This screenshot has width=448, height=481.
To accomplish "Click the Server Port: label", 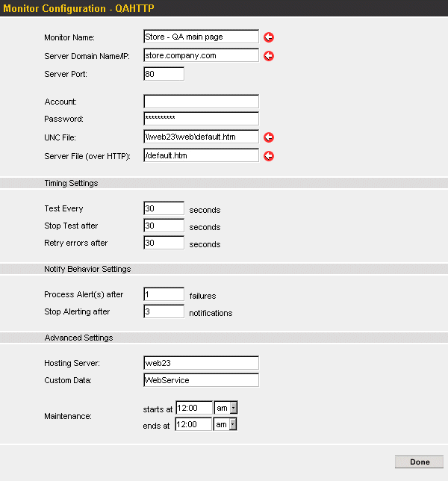I will click(66, 74).
